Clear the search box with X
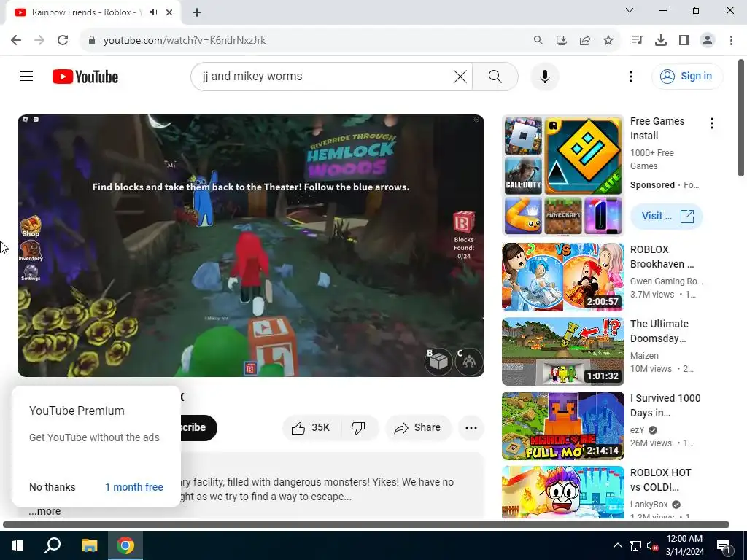747x560 pixels. (x=460, y=76)
